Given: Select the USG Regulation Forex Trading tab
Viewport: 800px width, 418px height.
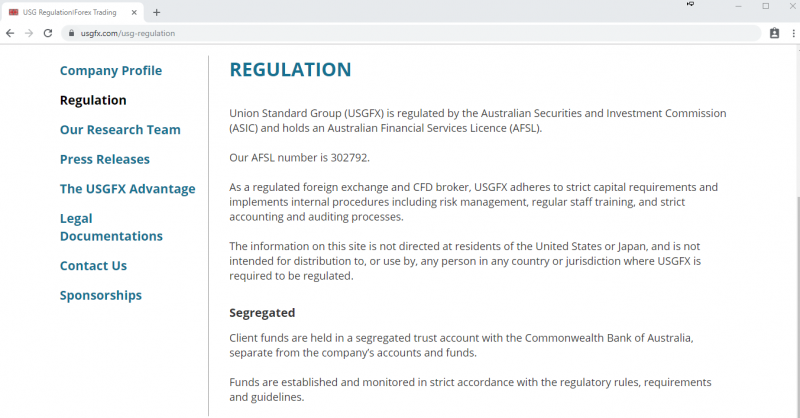Looking at the screenshot, I should 72,12.
